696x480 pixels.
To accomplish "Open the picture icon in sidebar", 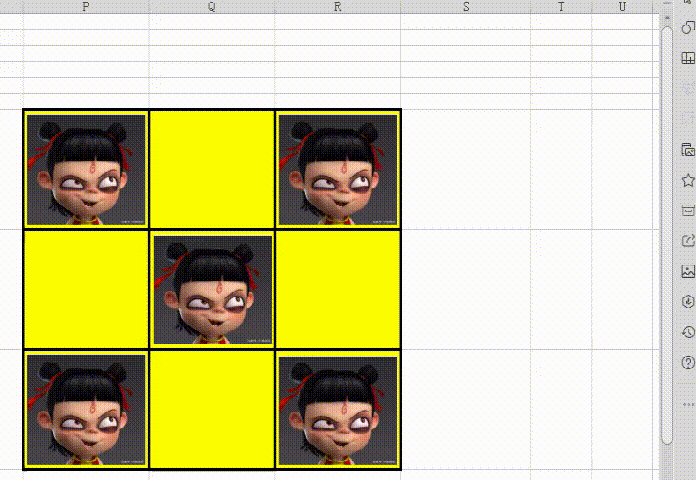I will tap(688, 271).
